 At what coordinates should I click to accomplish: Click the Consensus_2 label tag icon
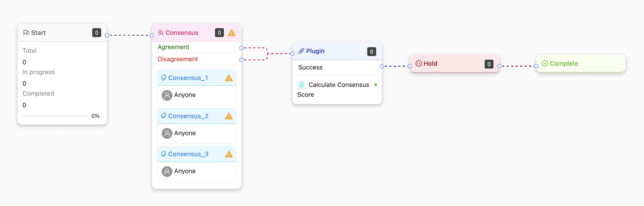(163, 116)
